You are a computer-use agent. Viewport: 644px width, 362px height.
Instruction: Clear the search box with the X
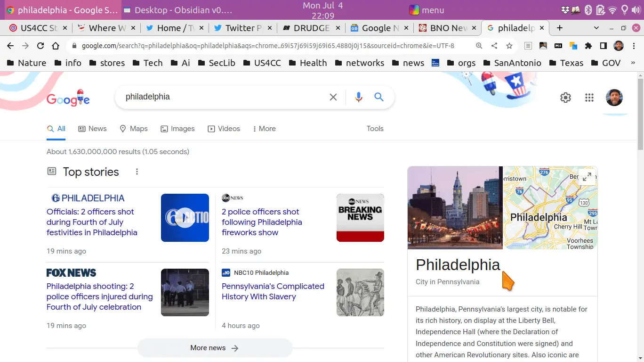point(333,97)
